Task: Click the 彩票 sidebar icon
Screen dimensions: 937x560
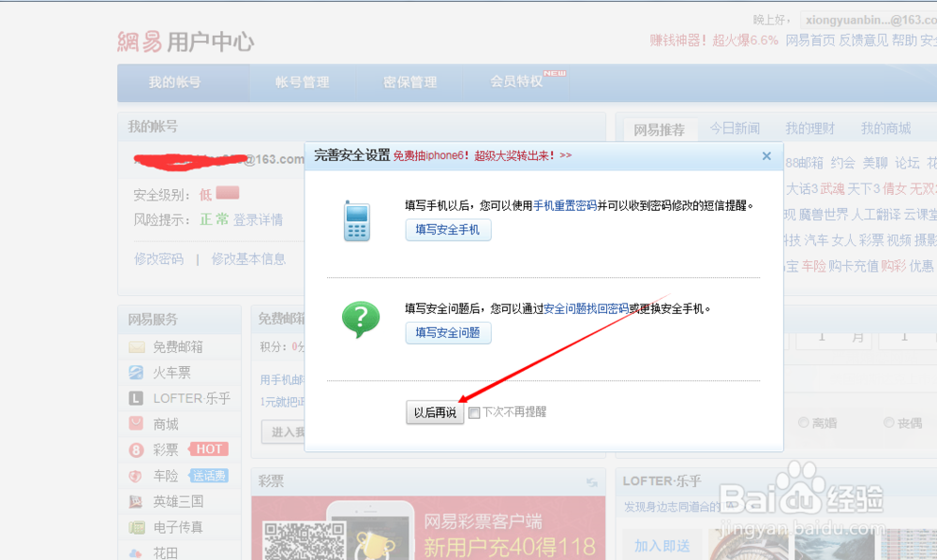Action: 136,449
